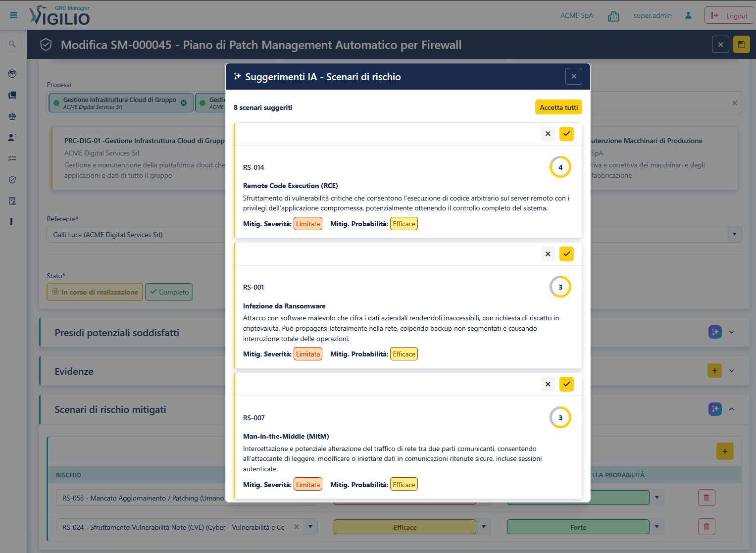Click score circle 3 for RS-007

(x=560, y=418)
